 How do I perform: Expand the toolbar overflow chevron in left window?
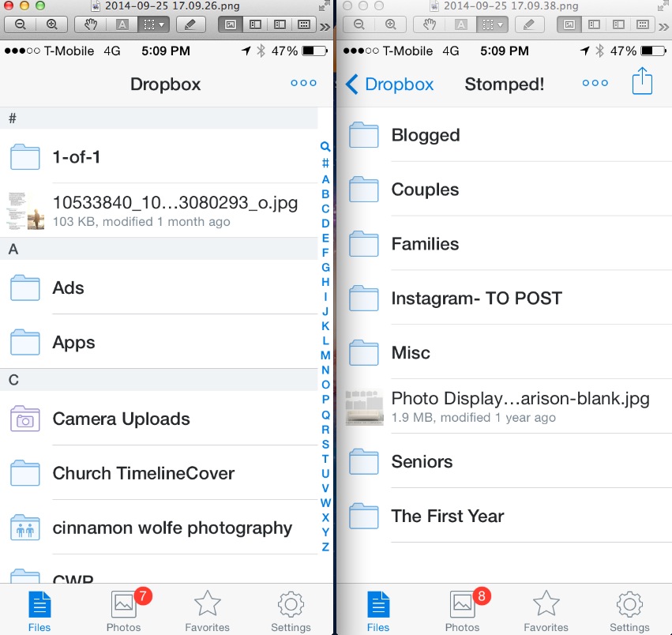pyautogui.click(x=325, y=27)
